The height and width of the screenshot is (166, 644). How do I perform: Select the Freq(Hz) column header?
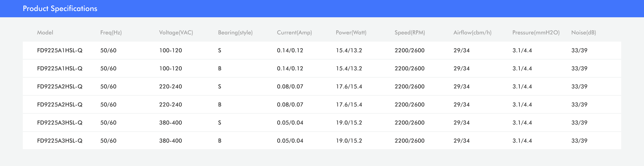(111, 33)
